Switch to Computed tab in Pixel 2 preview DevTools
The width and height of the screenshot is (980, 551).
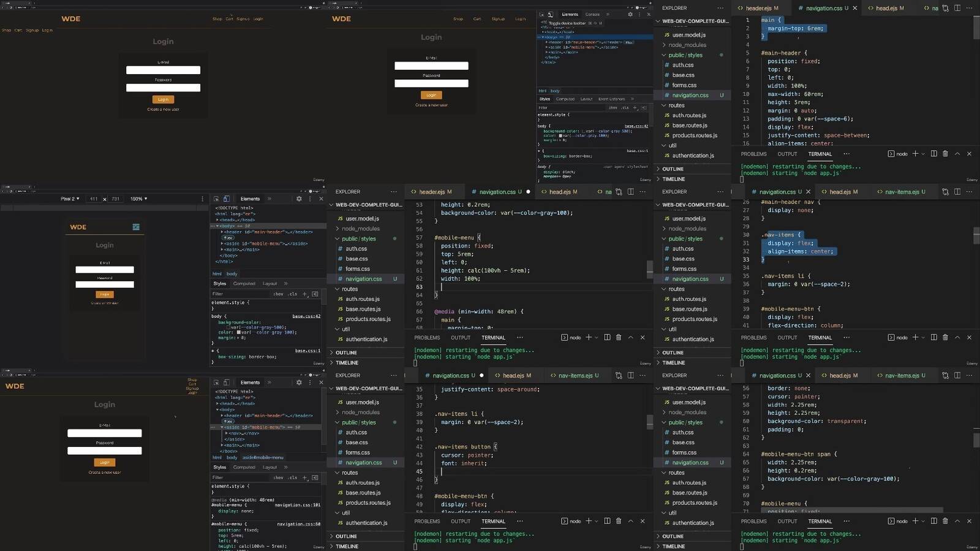tap(244, 284)
